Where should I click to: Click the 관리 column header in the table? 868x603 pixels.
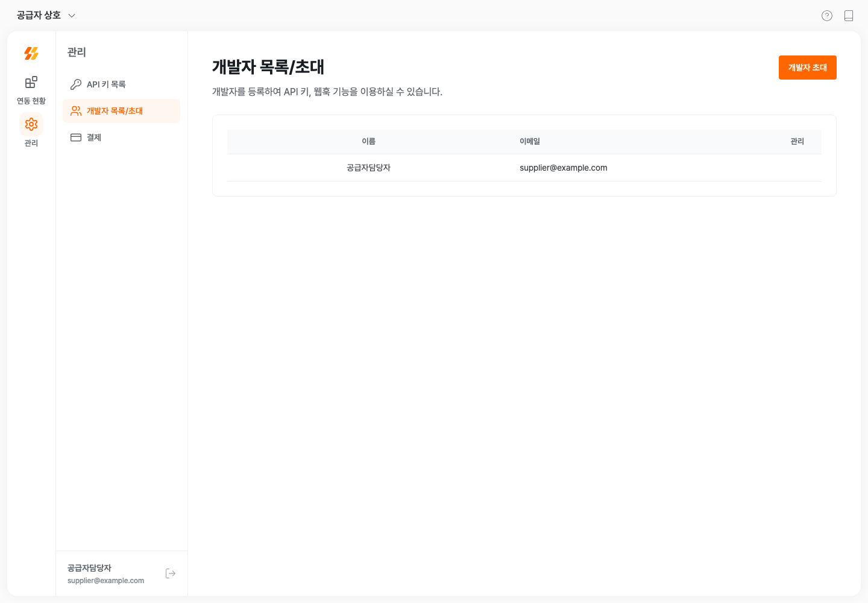pos(797,141)
